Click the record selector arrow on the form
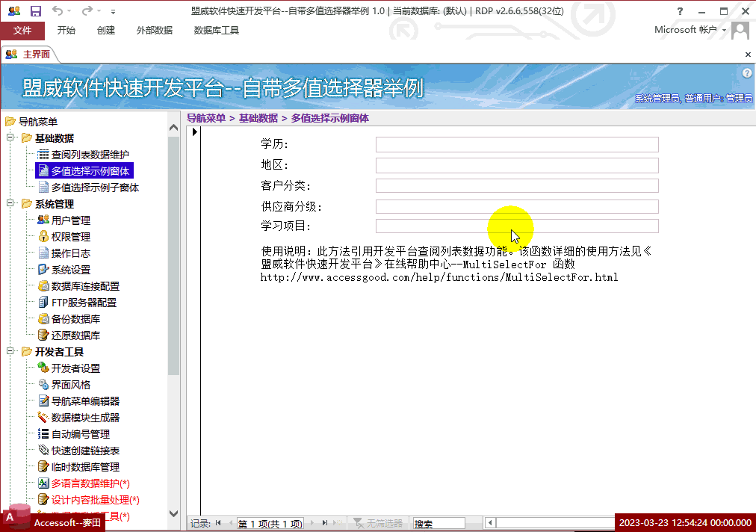The height and width of the screenshot is (532, 756). click(x=194, y=132)
